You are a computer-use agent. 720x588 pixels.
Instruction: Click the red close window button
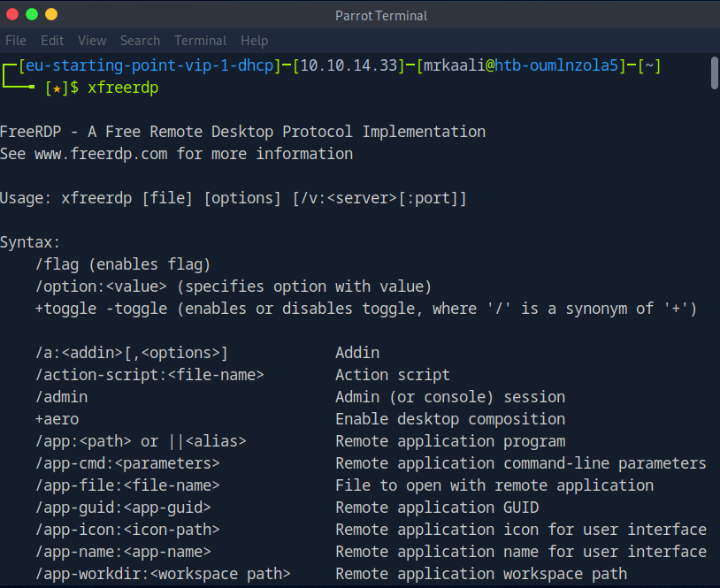(13, 15)
